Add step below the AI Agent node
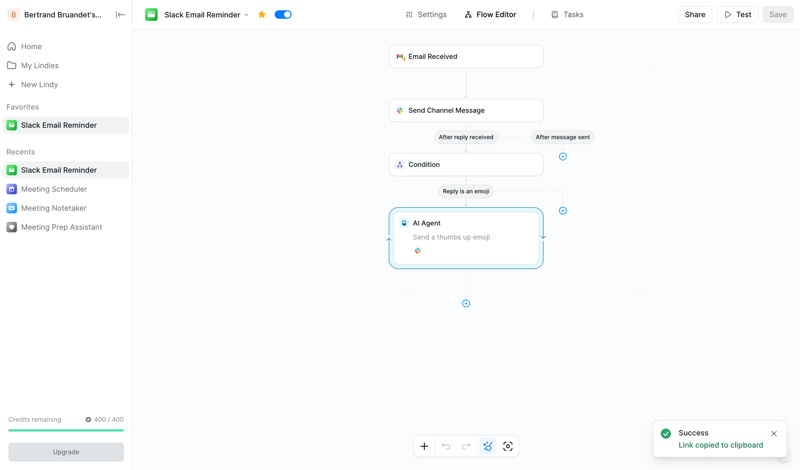 click(x=466, y=304)
